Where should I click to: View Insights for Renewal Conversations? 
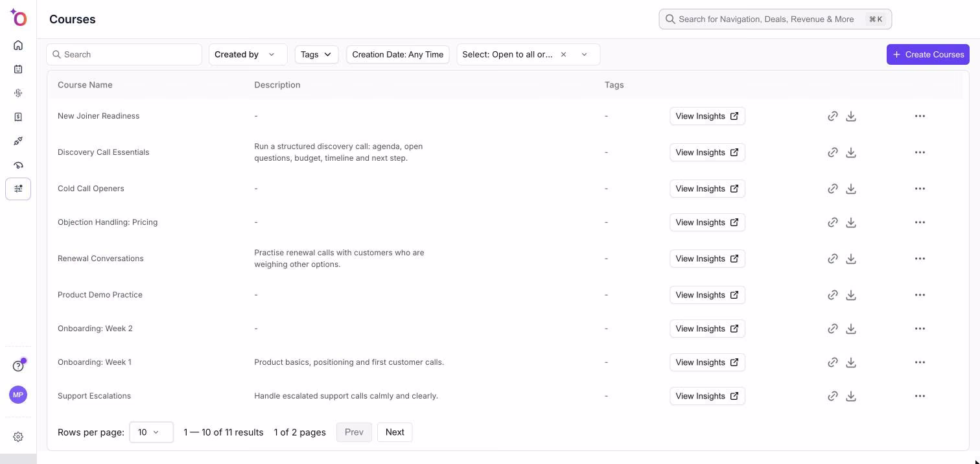pyautogui.click(x=707, y=259)
